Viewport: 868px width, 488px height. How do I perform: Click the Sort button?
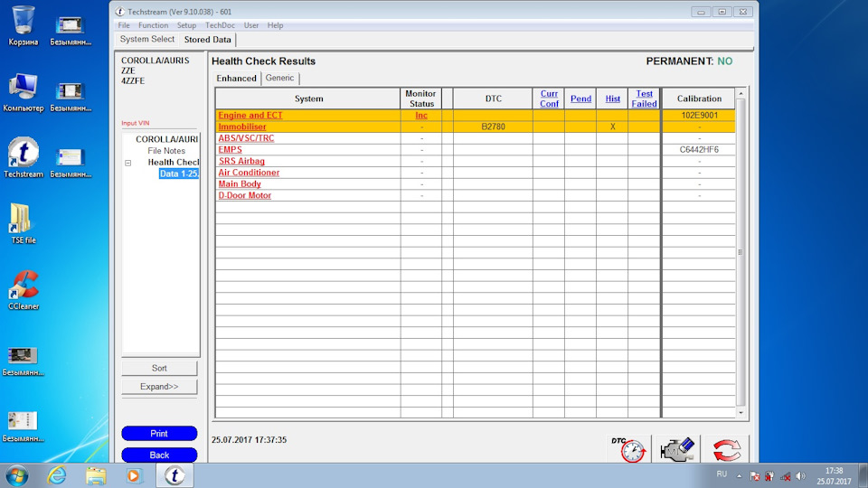tap(159, 368)
